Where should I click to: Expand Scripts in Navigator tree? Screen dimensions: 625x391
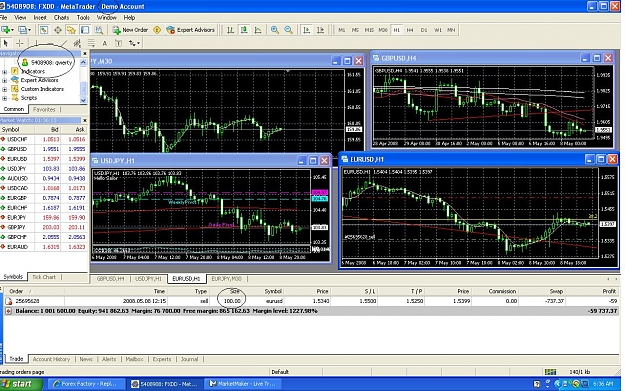pos(5,98)
